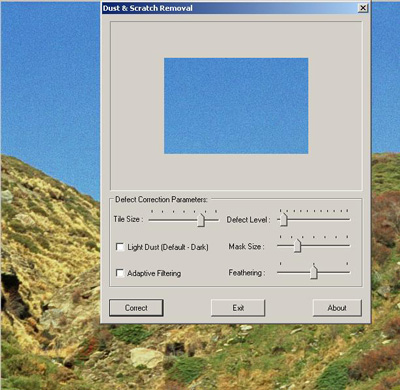Screen dimensions: 400x390
Task: Click the Defect Level slider handle
Action: point(283,220)
